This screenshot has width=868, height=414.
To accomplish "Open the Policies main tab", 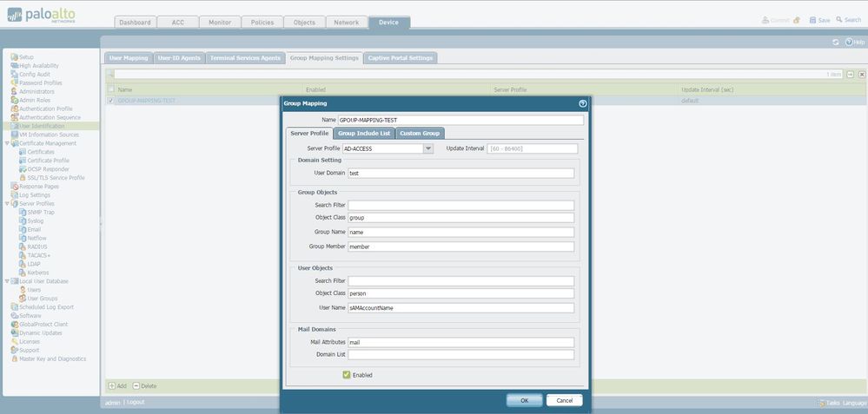I will (x=262, y=23).
